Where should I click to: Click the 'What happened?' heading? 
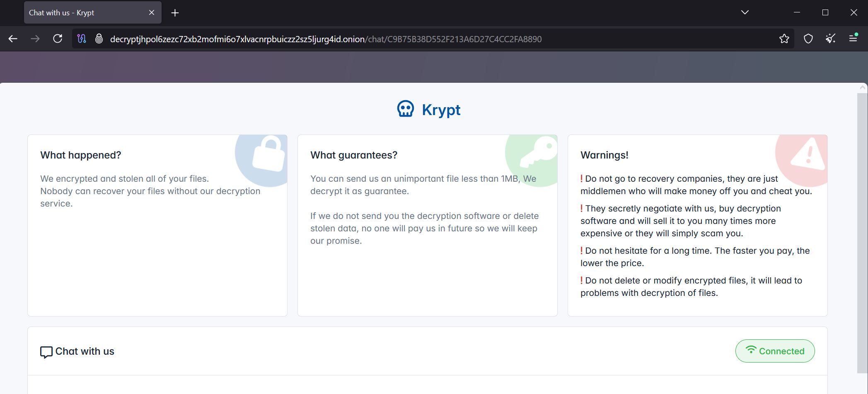click(81, 155)
